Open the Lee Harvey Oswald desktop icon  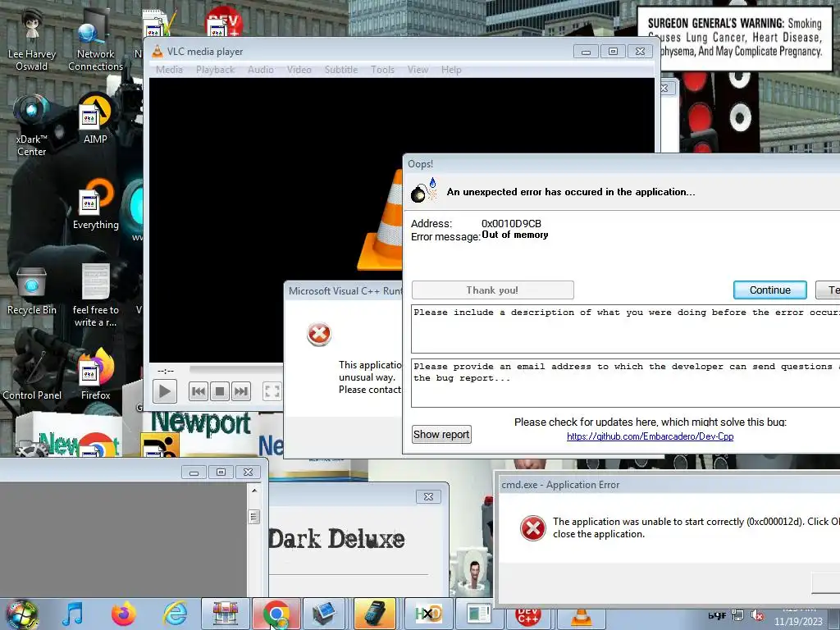(32, 40)
